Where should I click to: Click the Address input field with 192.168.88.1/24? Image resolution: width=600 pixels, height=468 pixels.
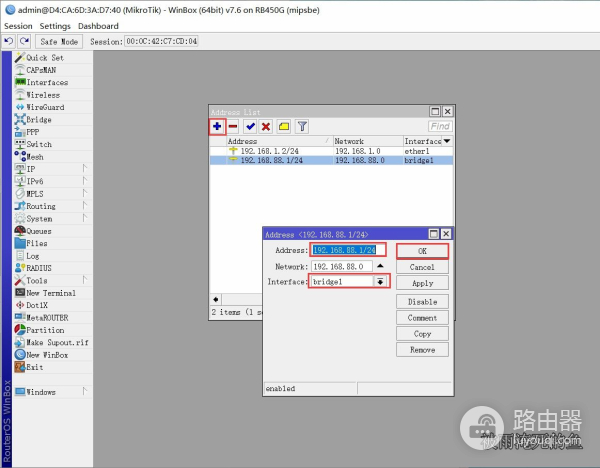347,250
